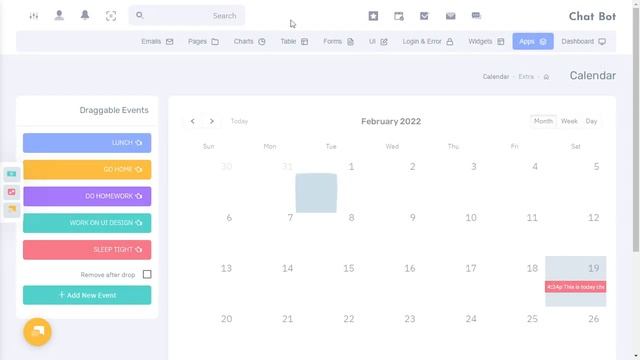Go to previous month arrow
Viewport: 640px width, 360px height.
(x=193, y=121)
